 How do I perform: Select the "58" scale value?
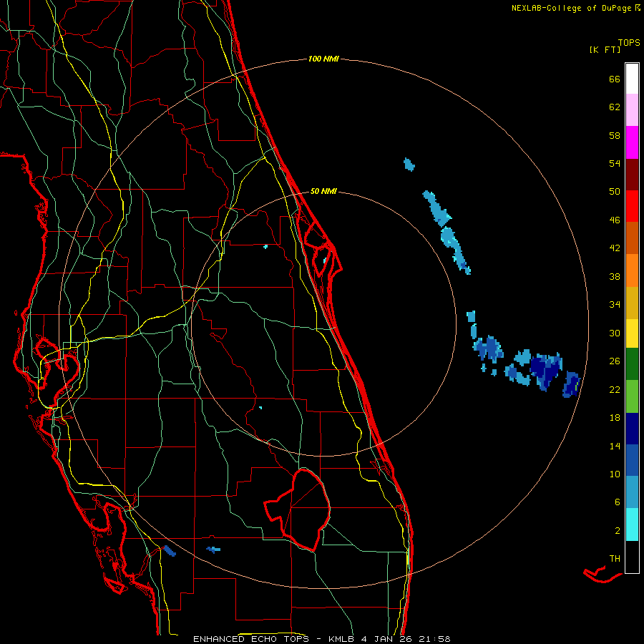click(x=615, y=135)
